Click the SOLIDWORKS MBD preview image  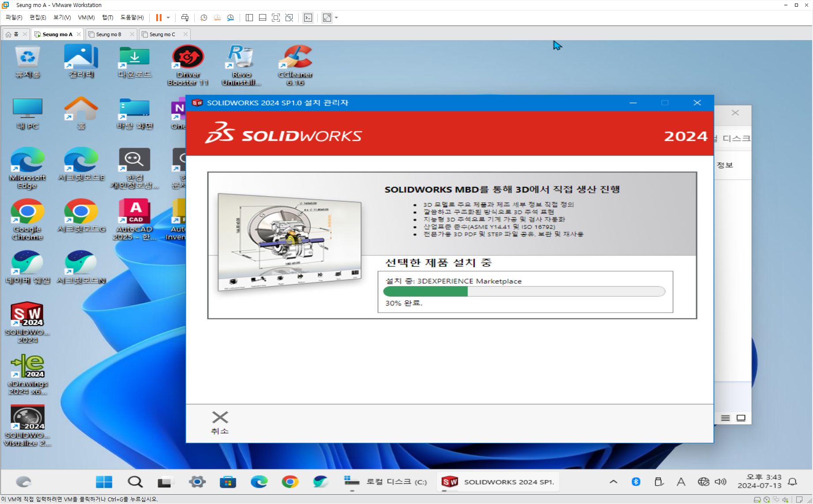click(x=290, y=242)
